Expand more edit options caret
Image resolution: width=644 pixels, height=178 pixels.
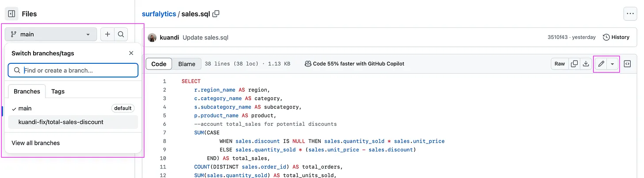[612, 64]
